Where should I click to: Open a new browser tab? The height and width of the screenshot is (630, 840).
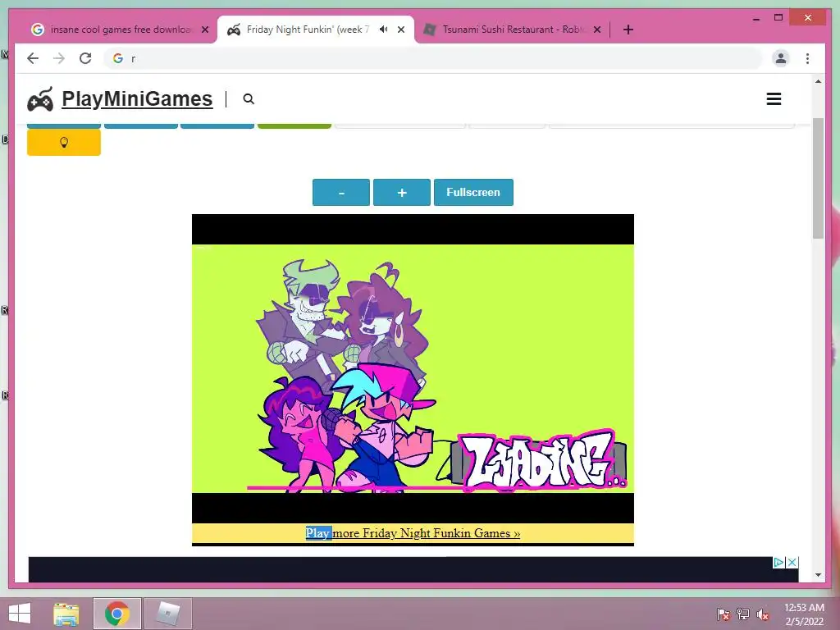pos(628,30)
